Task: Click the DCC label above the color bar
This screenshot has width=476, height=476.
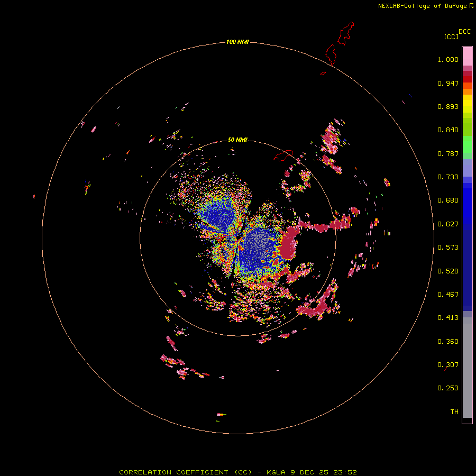Action: pos(464,32)
